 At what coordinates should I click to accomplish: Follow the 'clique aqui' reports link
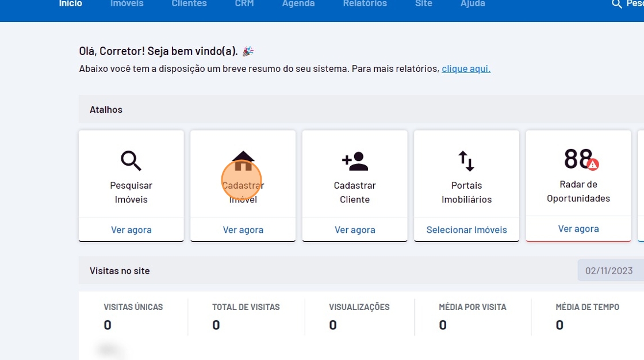(466, 69)
